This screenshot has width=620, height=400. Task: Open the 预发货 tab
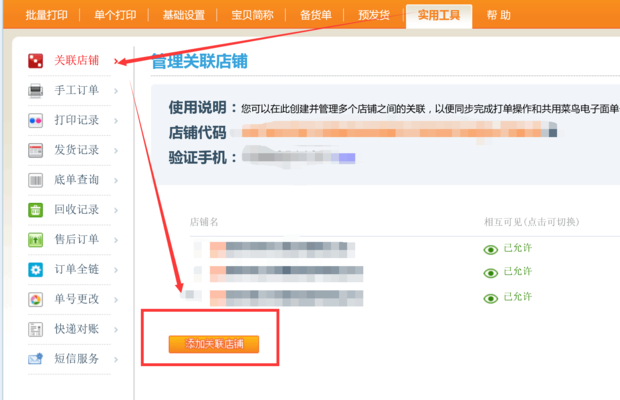(x=374, y=15)
